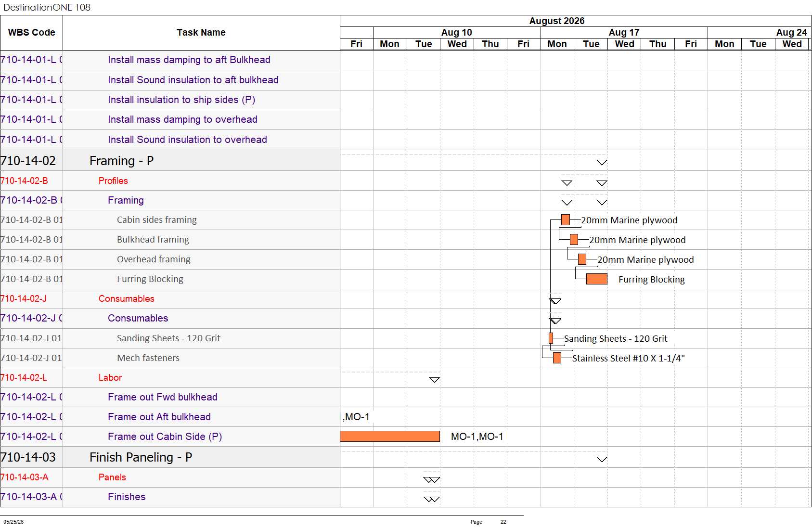Click the red Consumables row summary marker

click(555, 301)
